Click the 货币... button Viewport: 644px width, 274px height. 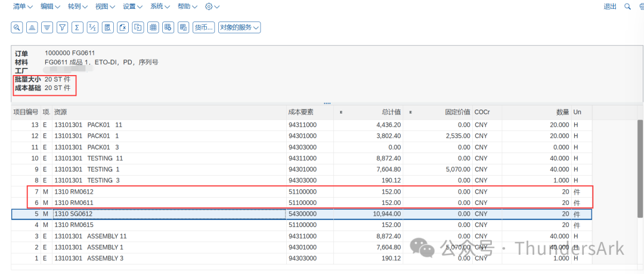tap(204, 27)
